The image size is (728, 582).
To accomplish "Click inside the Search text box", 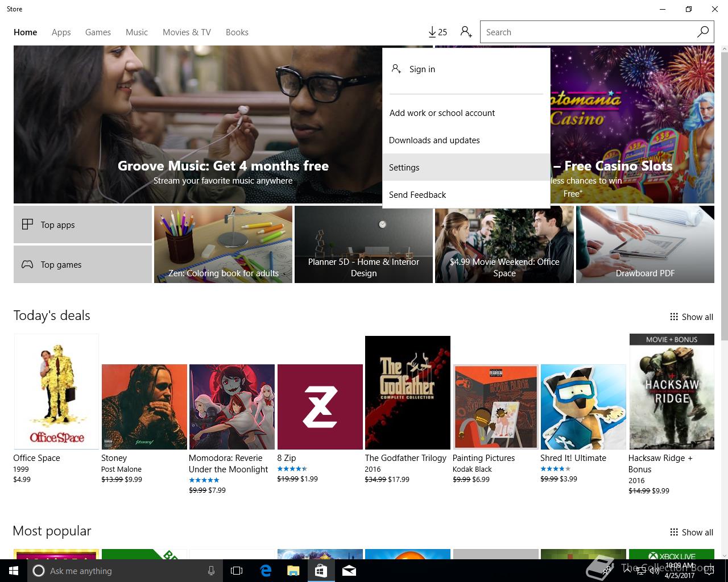I will click(589, 32).
